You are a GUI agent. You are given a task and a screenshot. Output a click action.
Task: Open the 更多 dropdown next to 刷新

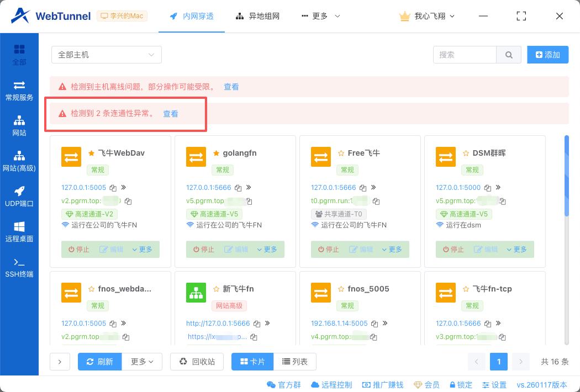point(141,362)
